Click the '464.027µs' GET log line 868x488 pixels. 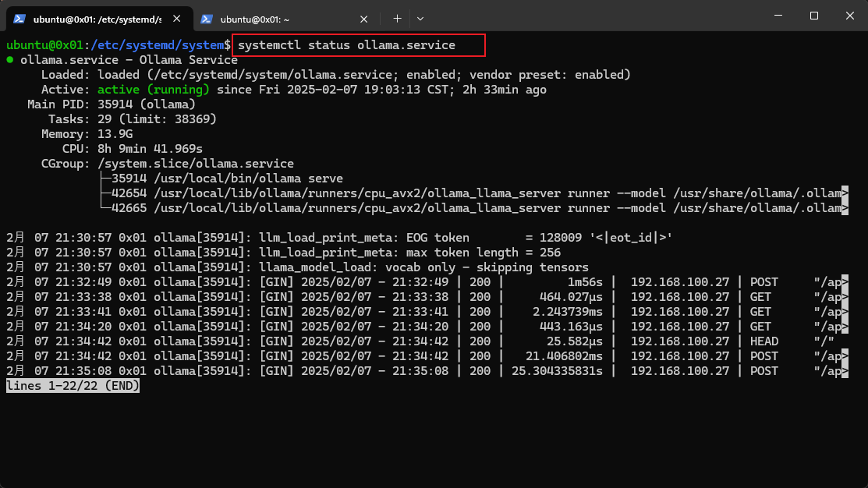[x=427, y=298]
